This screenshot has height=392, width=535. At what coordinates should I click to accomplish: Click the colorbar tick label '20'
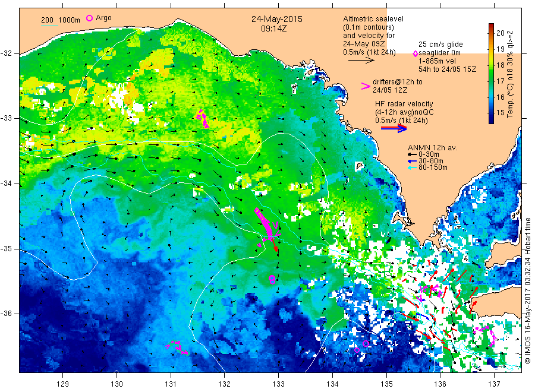pyautogui.click(x=500, y=33)
